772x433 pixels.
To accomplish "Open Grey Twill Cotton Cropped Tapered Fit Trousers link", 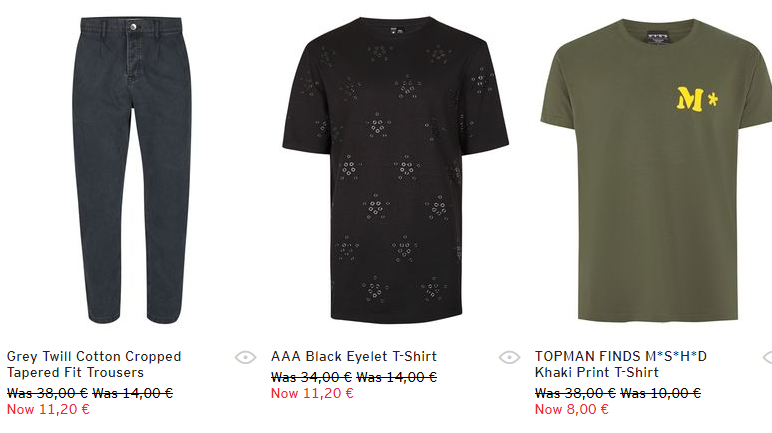I will (x=94, y=364).
